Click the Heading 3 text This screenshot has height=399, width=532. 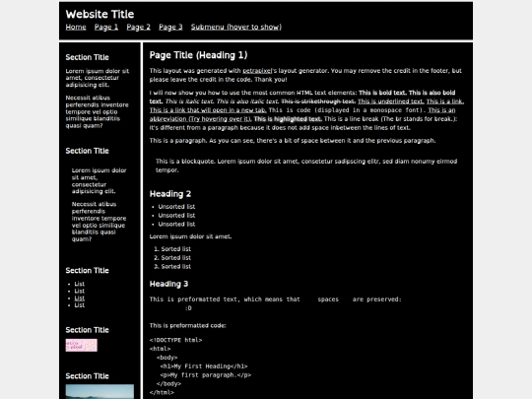(x=169, y=284)
